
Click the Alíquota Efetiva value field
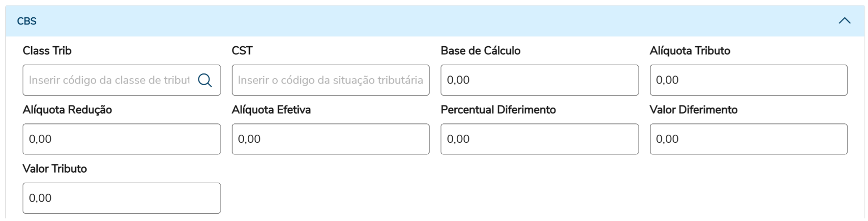pyautogui.click(x=330, y=139)
